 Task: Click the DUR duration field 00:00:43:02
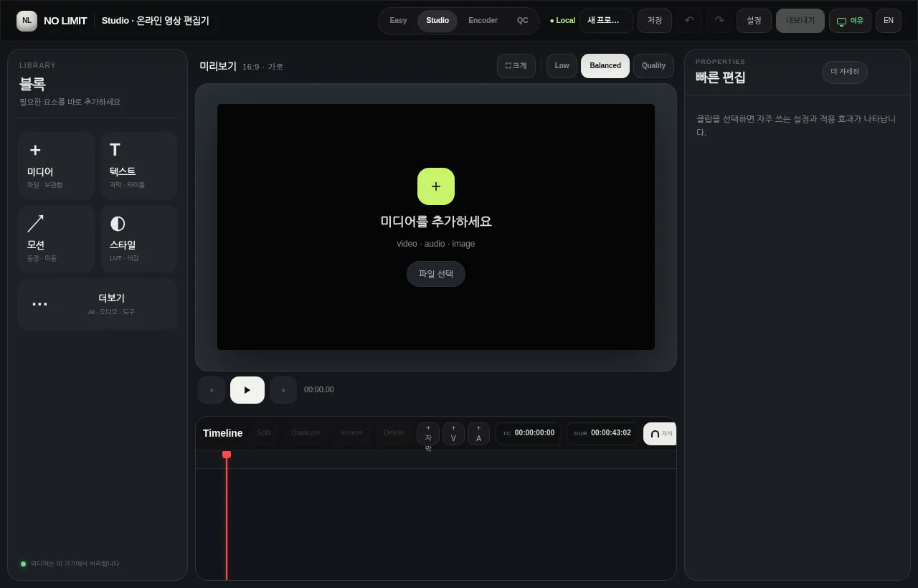pos(602,434)
